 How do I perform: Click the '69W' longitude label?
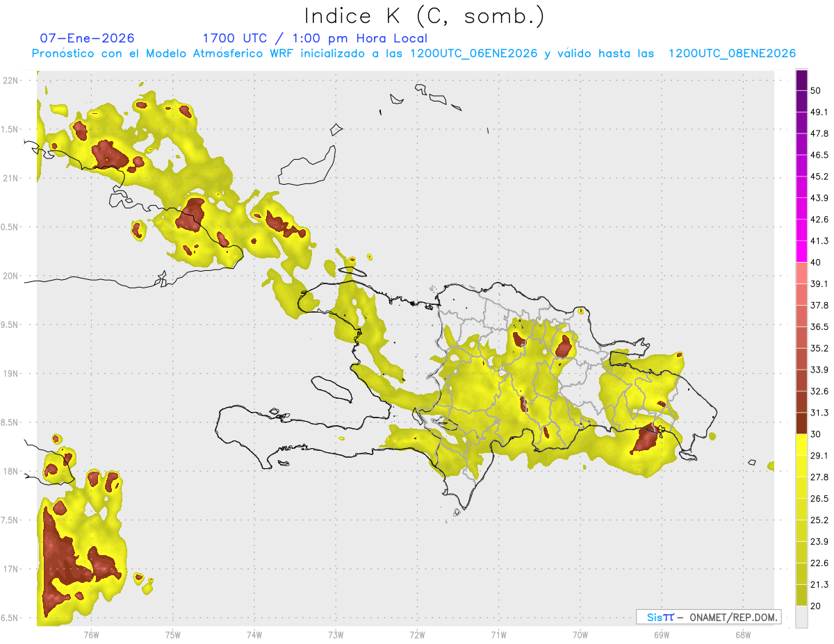662,635
